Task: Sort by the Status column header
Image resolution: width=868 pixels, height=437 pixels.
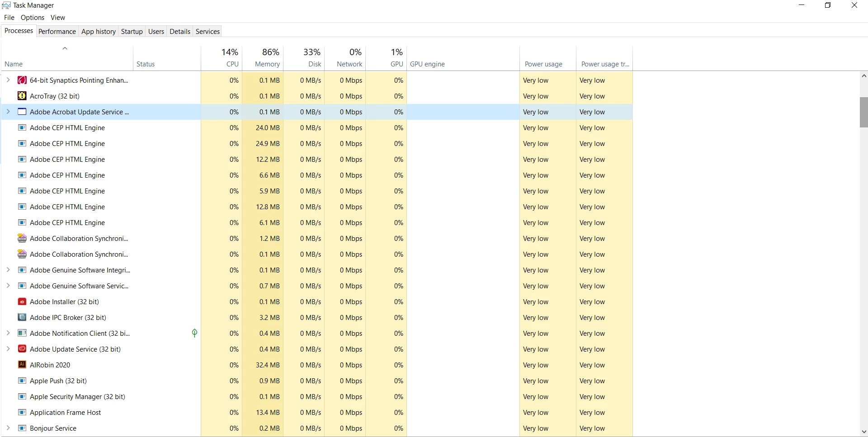Action: tap(167, 58)
